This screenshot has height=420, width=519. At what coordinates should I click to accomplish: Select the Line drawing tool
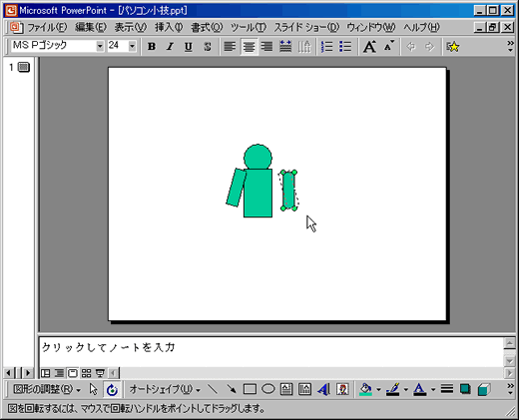pyautogui.click(x=213, y=389)
